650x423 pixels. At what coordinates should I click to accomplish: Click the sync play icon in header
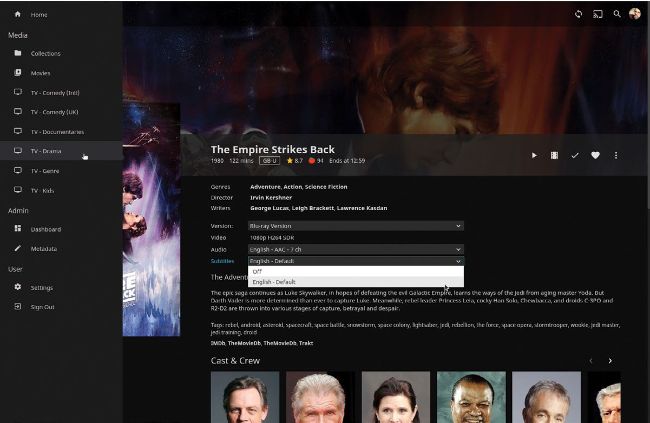(x=579, y=14)
